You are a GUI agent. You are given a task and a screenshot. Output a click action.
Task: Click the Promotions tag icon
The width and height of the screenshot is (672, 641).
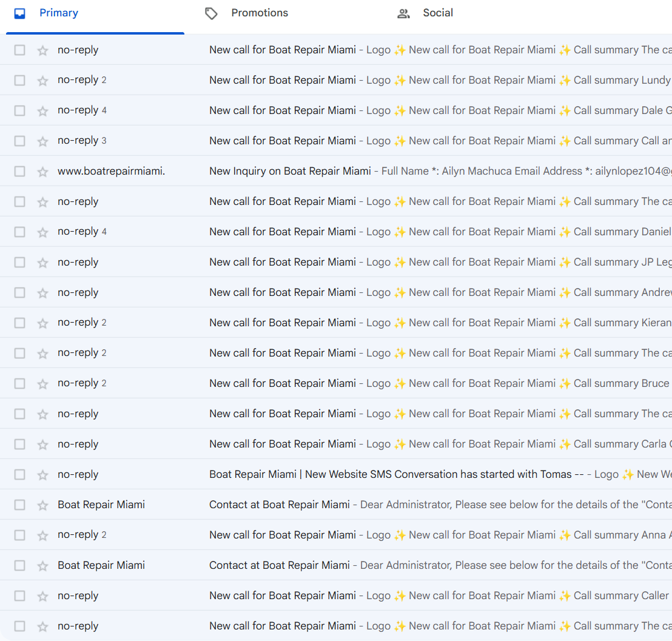tap(211, 13)
